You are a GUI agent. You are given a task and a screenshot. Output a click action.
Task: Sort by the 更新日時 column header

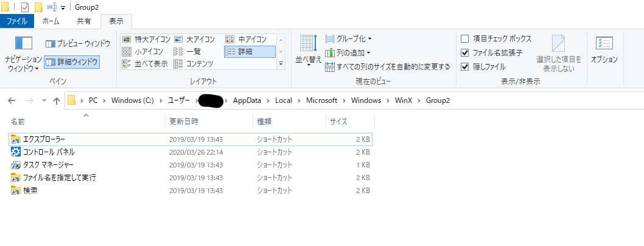click(209, 122)
